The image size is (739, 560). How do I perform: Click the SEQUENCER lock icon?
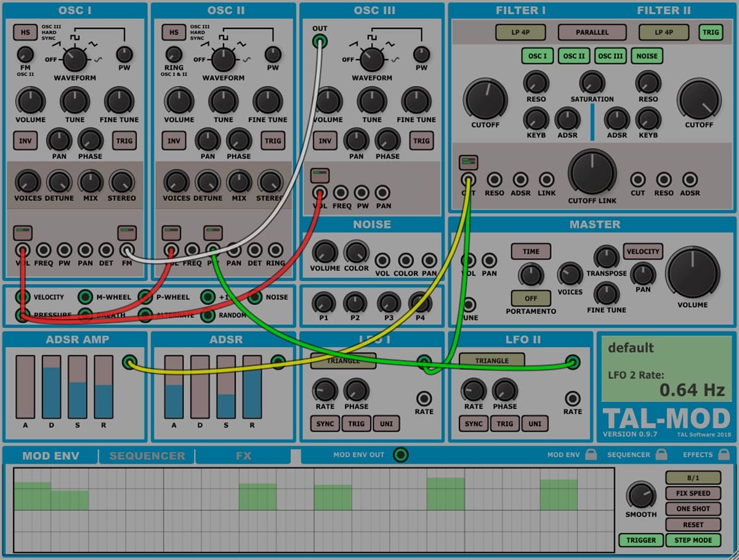661,455
